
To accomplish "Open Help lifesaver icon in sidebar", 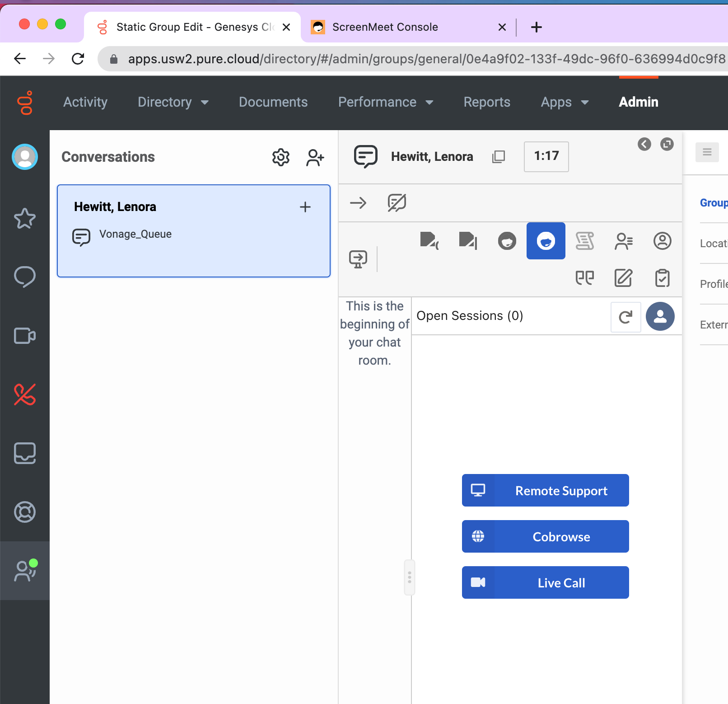I will coord(25,512).
